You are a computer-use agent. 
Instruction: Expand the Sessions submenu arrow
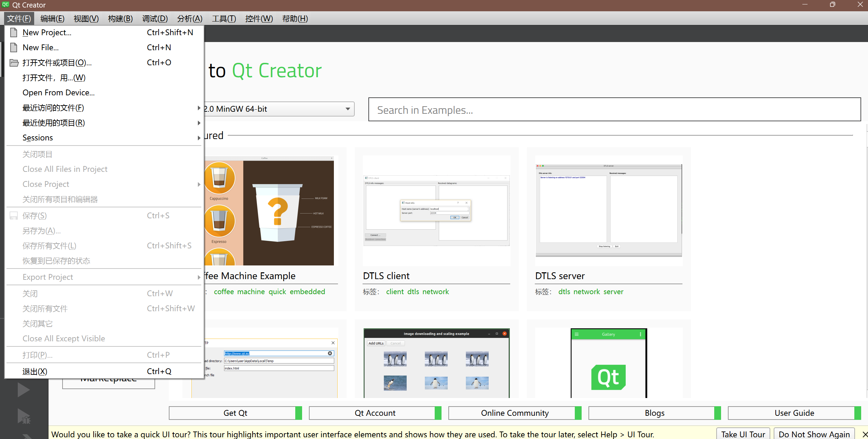click(x=199, y=138)
